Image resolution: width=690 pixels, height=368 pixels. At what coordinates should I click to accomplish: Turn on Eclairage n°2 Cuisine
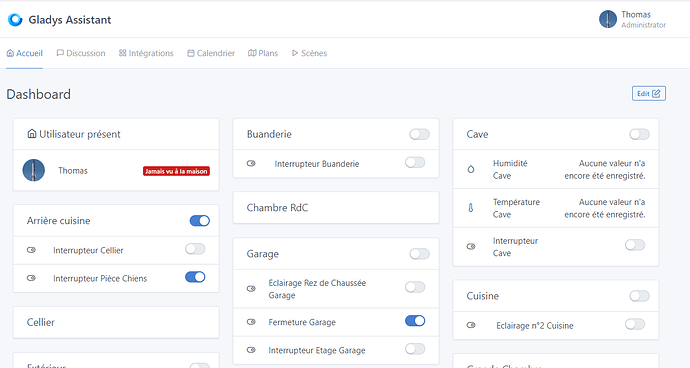(x=635, y=324)
